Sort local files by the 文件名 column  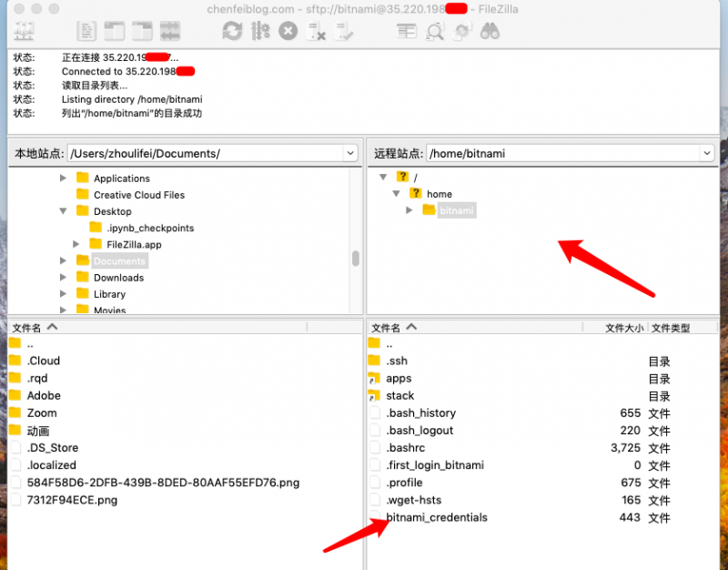pyautogui.click(x=157, y=328)
